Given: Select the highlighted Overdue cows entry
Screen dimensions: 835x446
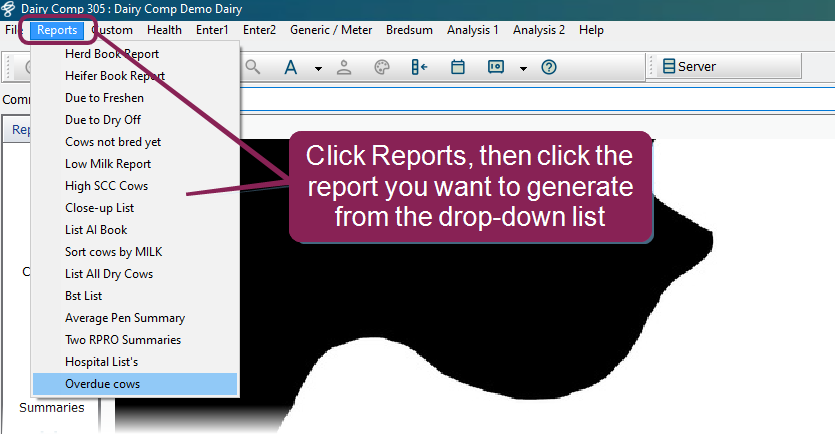Looking at the screenshot, I should [x=135, y=384].
